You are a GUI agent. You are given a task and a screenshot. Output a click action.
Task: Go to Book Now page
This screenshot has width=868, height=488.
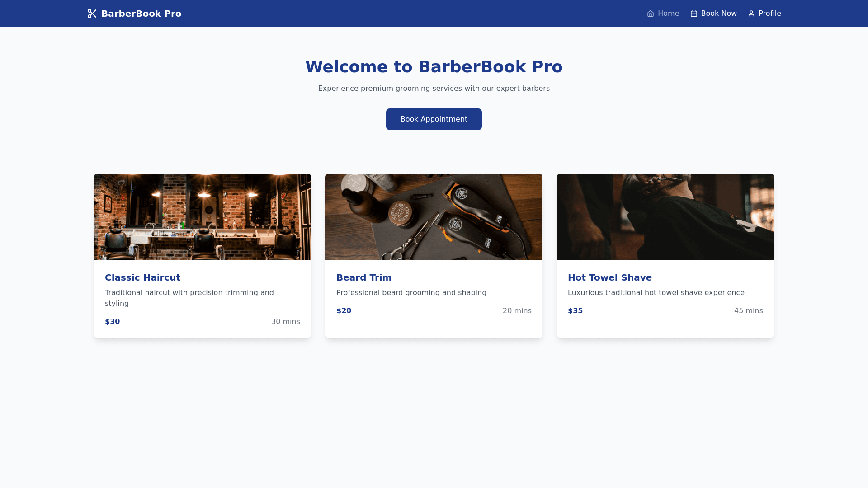[719, 14]
